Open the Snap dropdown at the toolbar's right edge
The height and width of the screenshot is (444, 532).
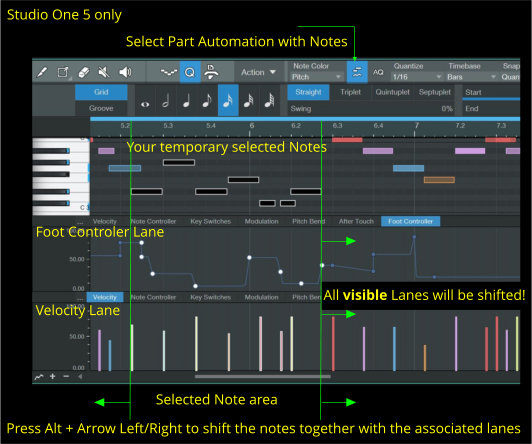coord(510,77)
